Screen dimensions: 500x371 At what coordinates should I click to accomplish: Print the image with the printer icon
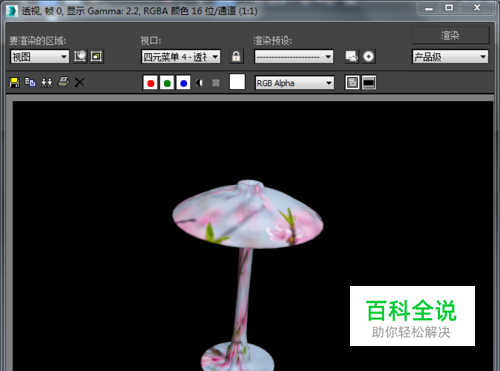coord(63,82)
